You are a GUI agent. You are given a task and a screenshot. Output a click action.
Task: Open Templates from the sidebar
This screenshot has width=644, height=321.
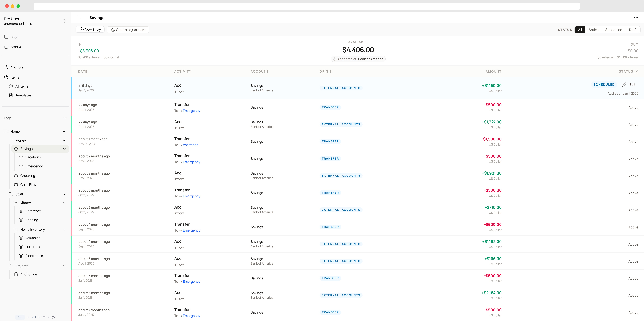tap(24, 95)
